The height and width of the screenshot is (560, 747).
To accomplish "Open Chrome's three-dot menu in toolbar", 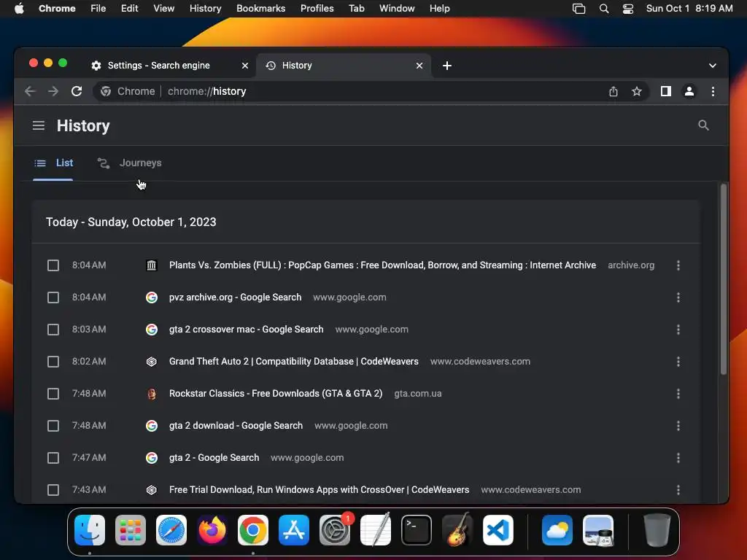I will click(713, 91).
